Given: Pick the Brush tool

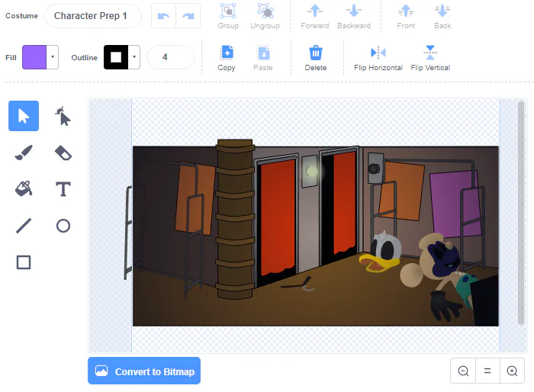Looking at the screenshot, I should point(24,153).
